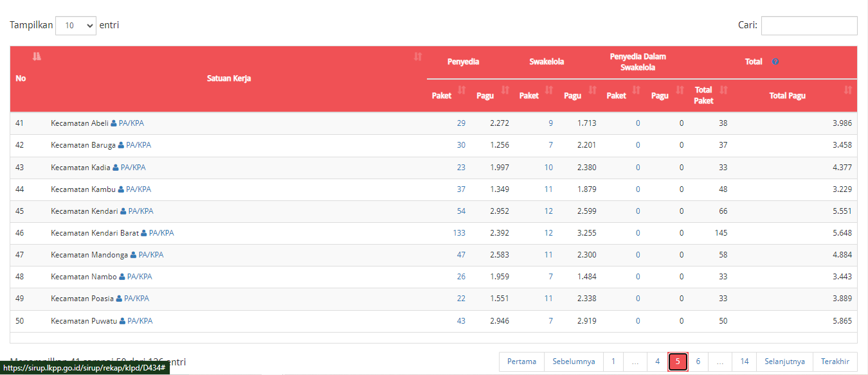Viewport: 868px width, 375px height.
Task: Click Swakelola Pagu value 3.255
Action: click(586, 233)
